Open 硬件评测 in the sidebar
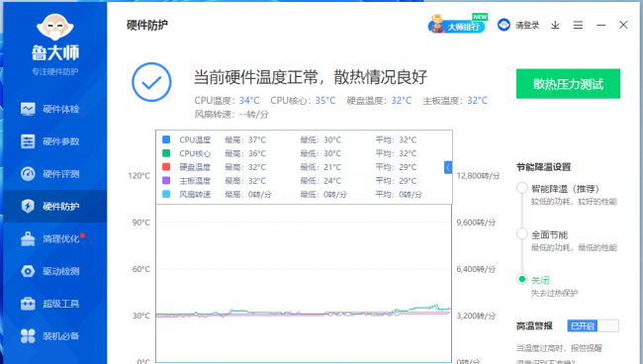 click(55, 174)
